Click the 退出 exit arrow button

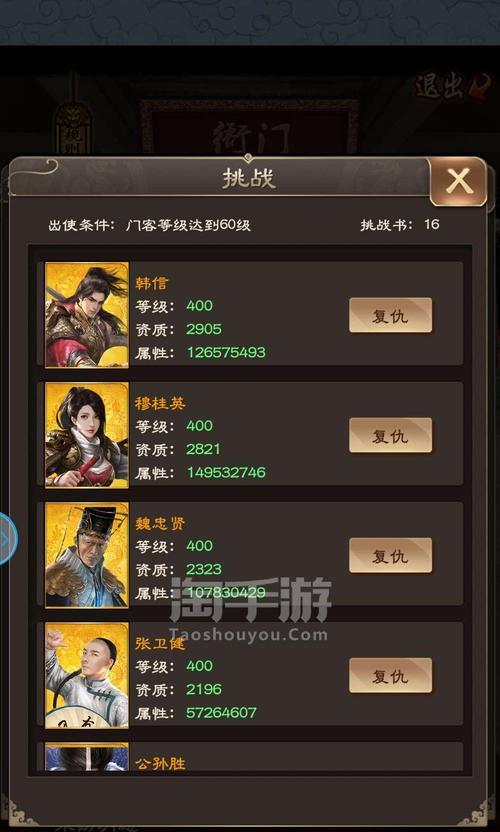[x=451, y=86]
